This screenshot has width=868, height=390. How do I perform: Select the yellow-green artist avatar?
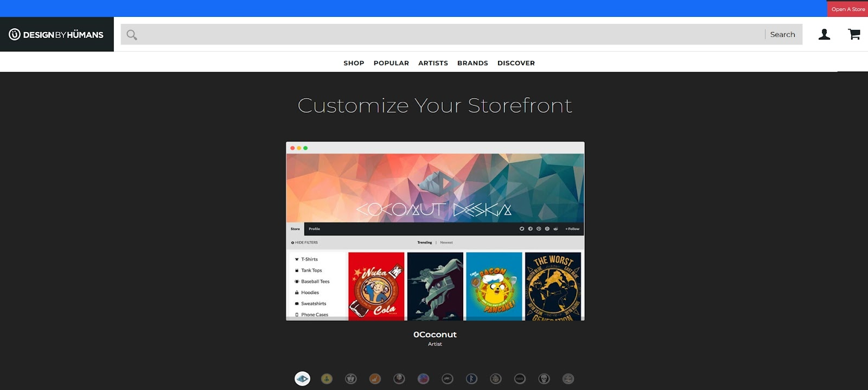pos(327,379)
